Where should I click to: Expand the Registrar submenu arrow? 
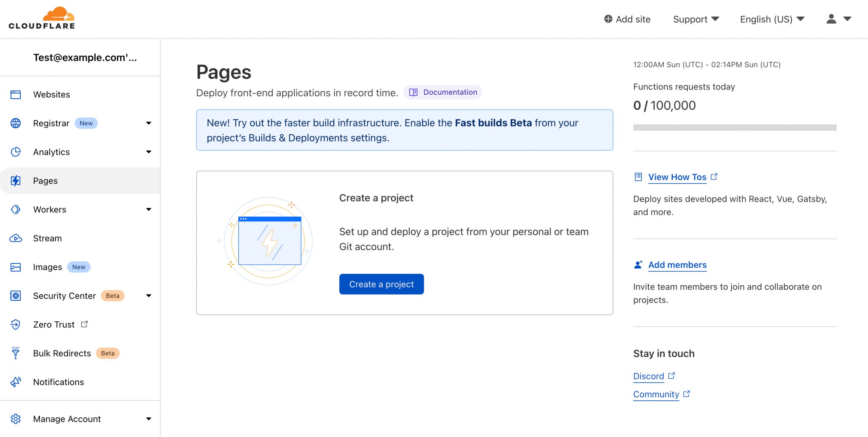pos(149,123)
